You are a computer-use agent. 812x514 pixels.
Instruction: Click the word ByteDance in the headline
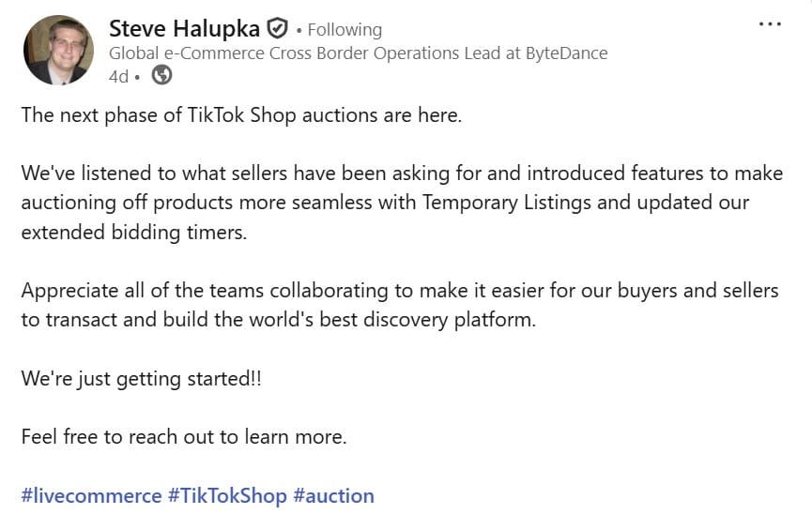(565, 53)
